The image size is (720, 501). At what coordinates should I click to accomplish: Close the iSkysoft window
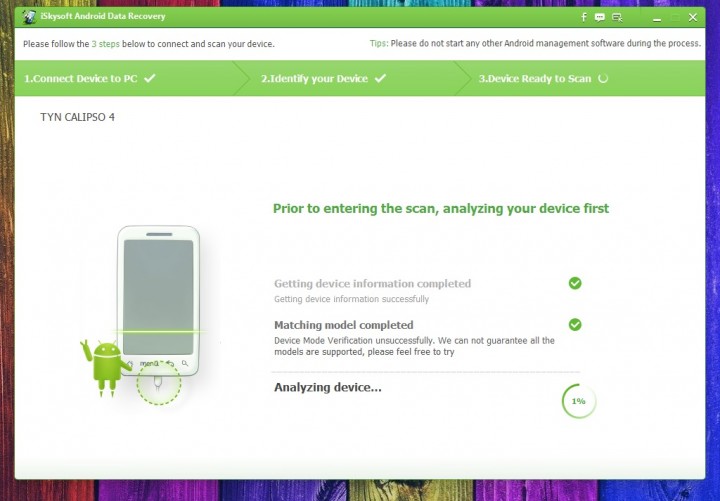(693, 17)
